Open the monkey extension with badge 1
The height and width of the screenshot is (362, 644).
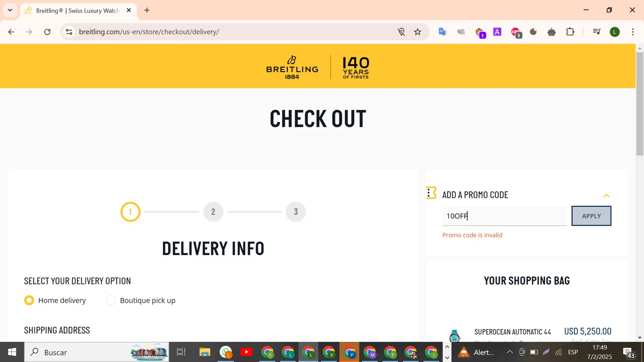click(x=480, y=33)
